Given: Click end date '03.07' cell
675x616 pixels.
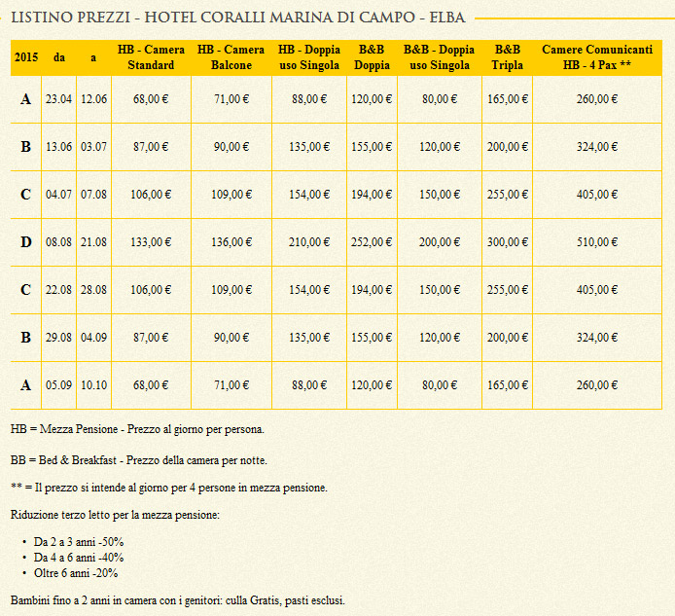Looking at the screenshot, I should click(x=93, y=147).
